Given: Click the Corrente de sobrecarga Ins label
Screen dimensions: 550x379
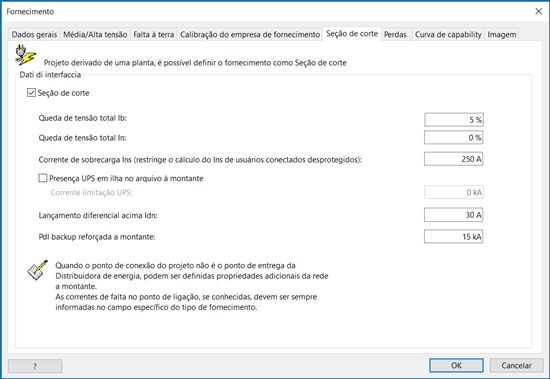Looking at the screenshot, I should click(x=200, y=160).
